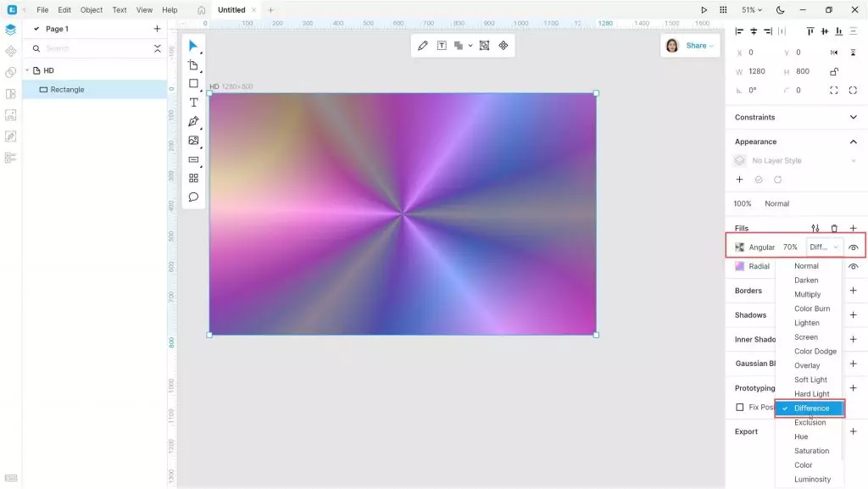Image resolution: width=868 pixels, height=489 pixels.
Task: Select the Comment tool
Action: click(193, 197)
